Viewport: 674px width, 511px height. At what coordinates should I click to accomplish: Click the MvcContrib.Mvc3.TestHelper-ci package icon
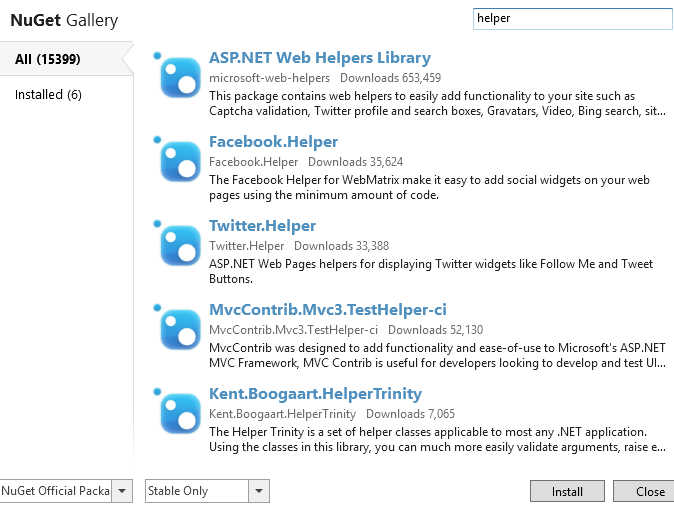pyautogui.click(x=178, y=327)
